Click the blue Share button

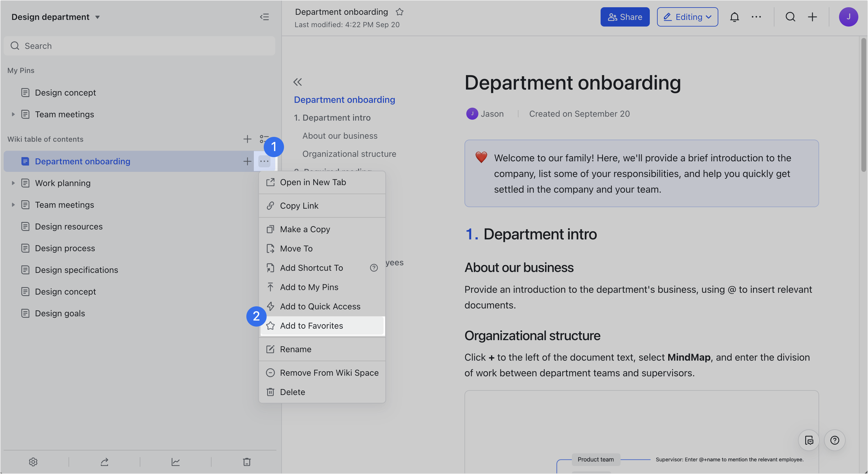[625, 17]
